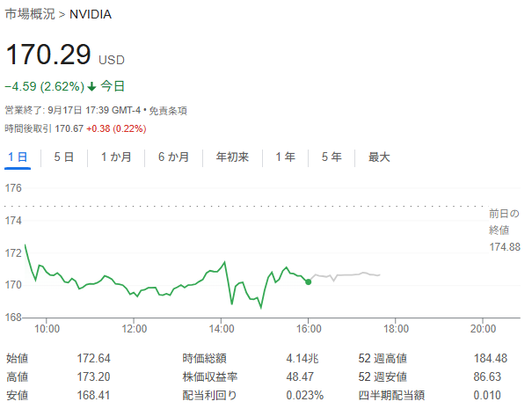Screen dimensions: 532x409
Task: Click the 株価収益率 value 48.47
Action: (300, 376)
